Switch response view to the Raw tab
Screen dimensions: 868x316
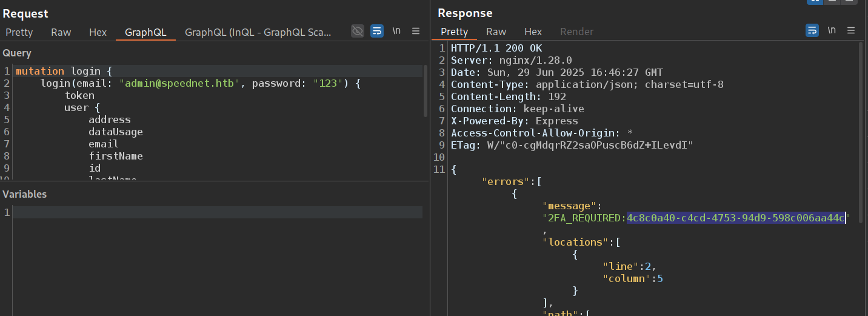(x=496, y=32)
